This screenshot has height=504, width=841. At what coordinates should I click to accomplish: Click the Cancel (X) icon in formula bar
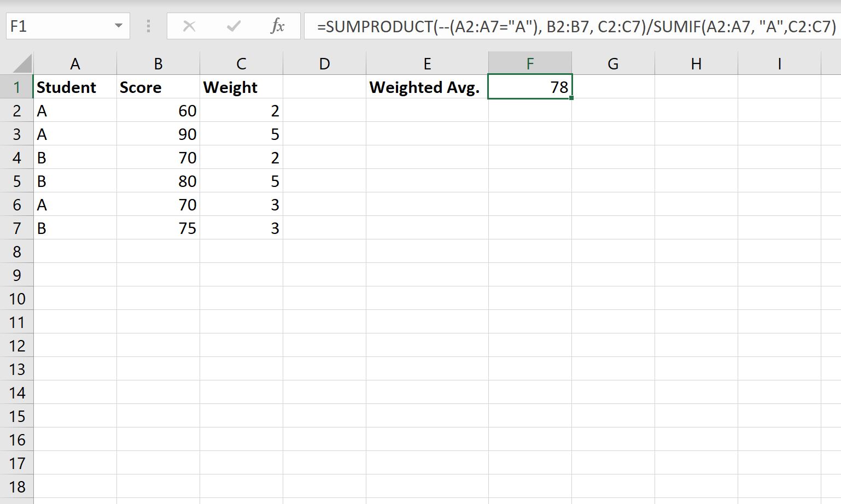(189, 25)
